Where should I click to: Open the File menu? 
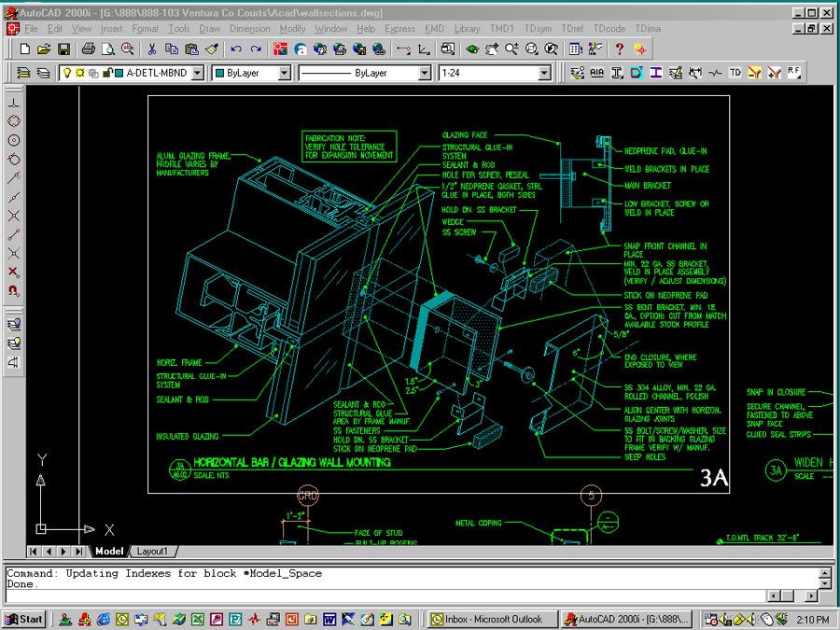coord(31,28)
